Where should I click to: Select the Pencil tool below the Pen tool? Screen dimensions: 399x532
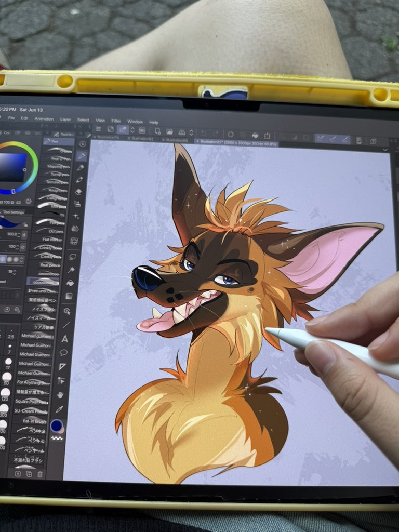pyautogui.click(x=81, y=168)
